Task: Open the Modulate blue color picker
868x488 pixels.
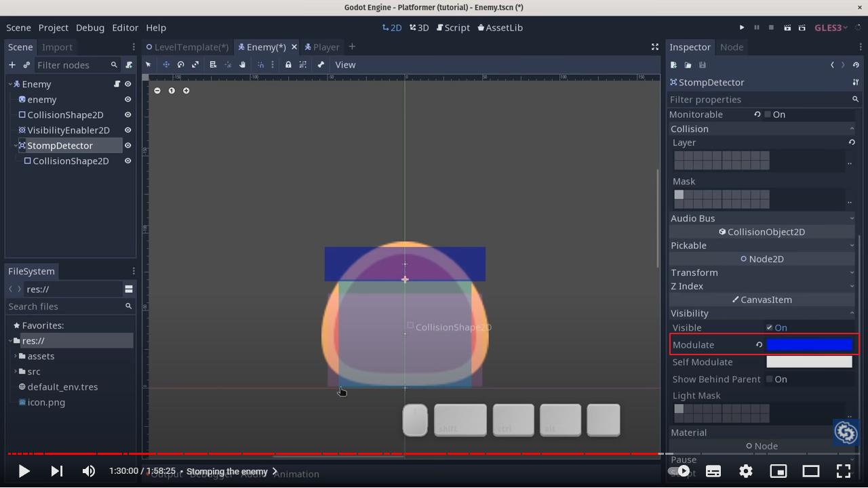Action: [x=809, y=345]
